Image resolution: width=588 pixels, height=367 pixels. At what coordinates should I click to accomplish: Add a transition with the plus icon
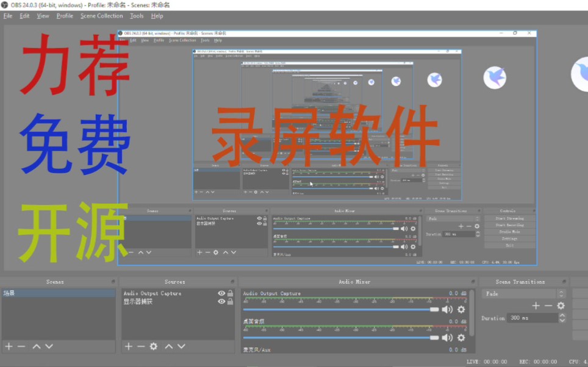[536, 304]
